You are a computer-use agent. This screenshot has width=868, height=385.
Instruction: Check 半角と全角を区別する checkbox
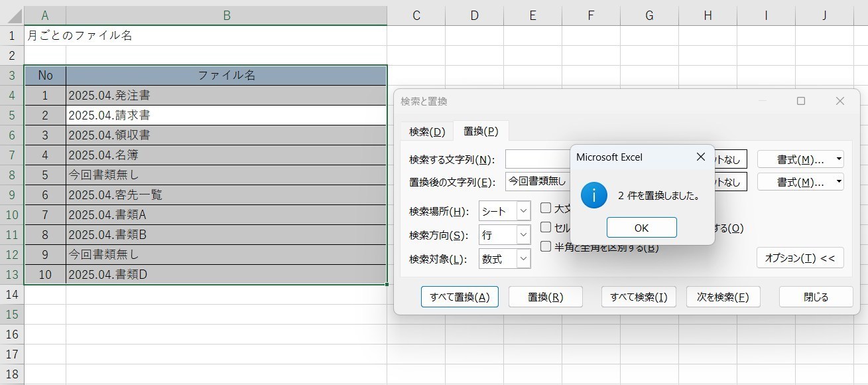point(546,247)
